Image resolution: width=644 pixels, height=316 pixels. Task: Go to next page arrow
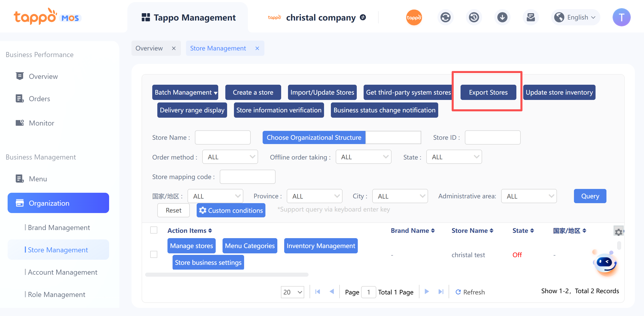coord(427,292)
